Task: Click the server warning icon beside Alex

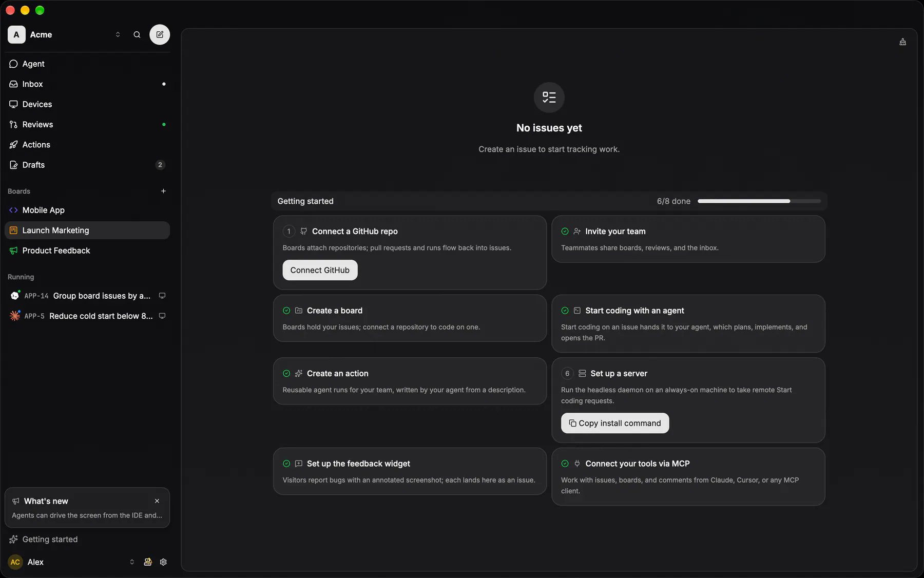Action: tap(148, 562)
